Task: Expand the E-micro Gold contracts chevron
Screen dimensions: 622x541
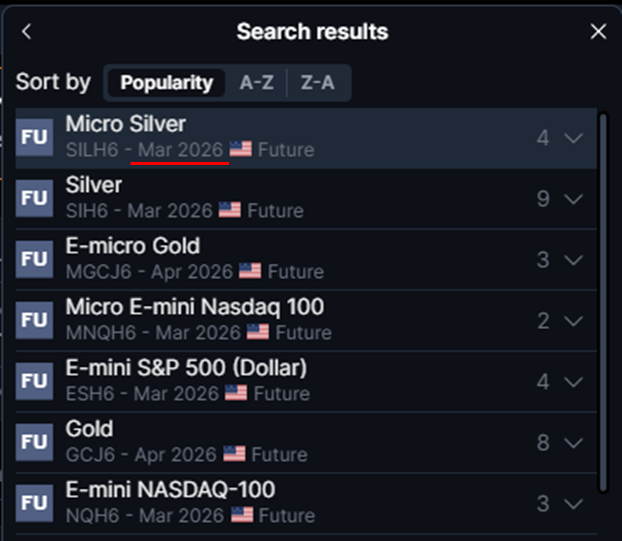Action: 573,260
